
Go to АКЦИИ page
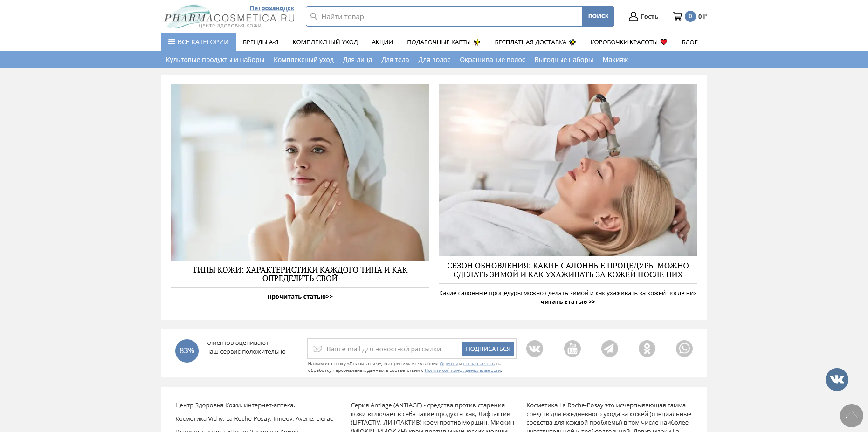point(382,42)
